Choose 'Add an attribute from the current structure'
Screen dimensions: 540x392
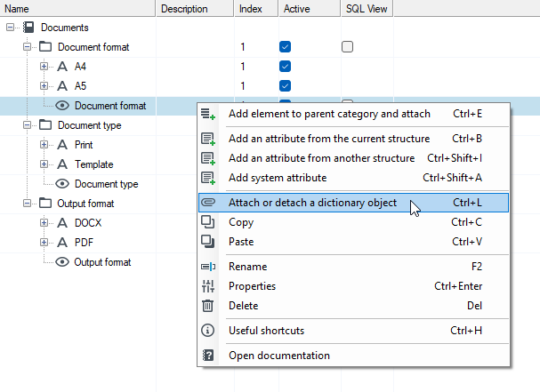(x=354, y=139)
